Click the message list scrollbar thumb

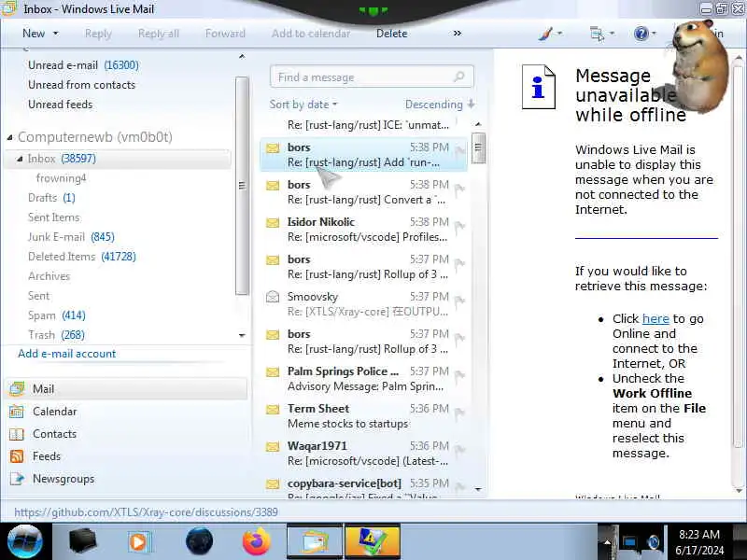click(x=478, y=148)
